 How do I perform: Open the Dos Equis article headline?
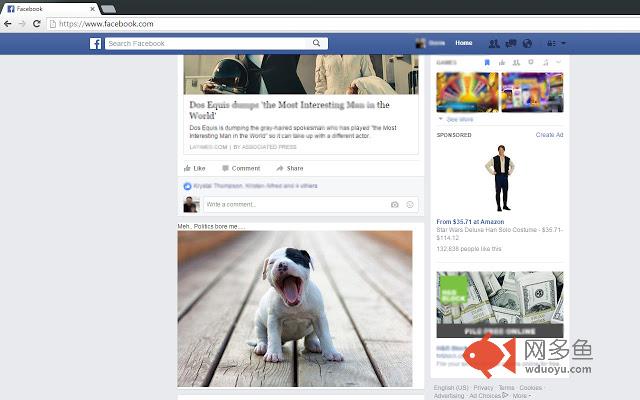[x=289, y=110]
